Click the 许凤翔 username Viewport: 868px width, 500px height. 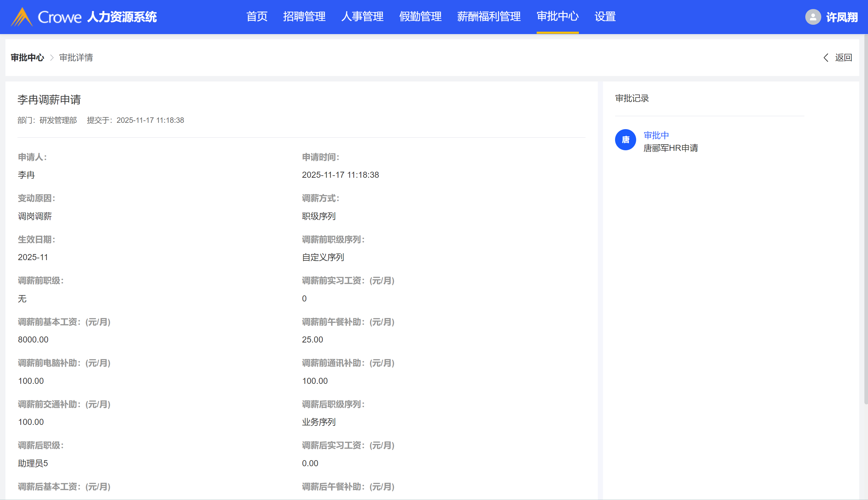(x=841, y=17)
